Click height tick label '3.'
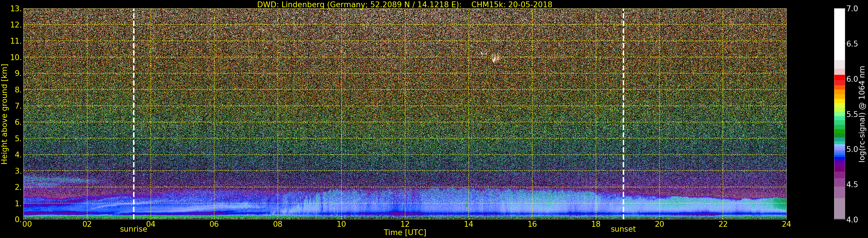This screenshot has width=868, height=238. click(x=18, y=171)
